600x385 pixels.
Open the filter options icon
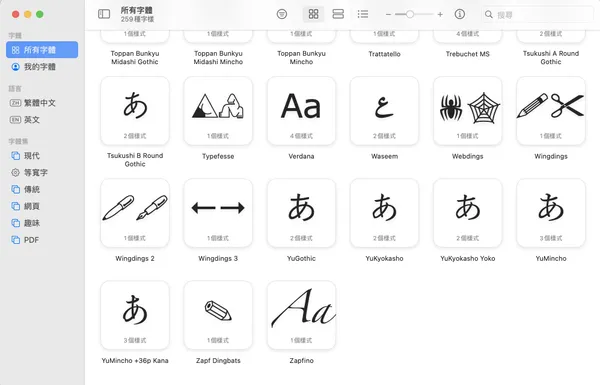282,14
